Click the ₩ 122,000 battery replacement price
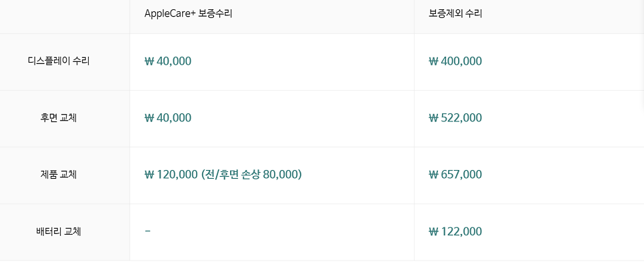Screen dimensions: 644x262 pos(455,231)
